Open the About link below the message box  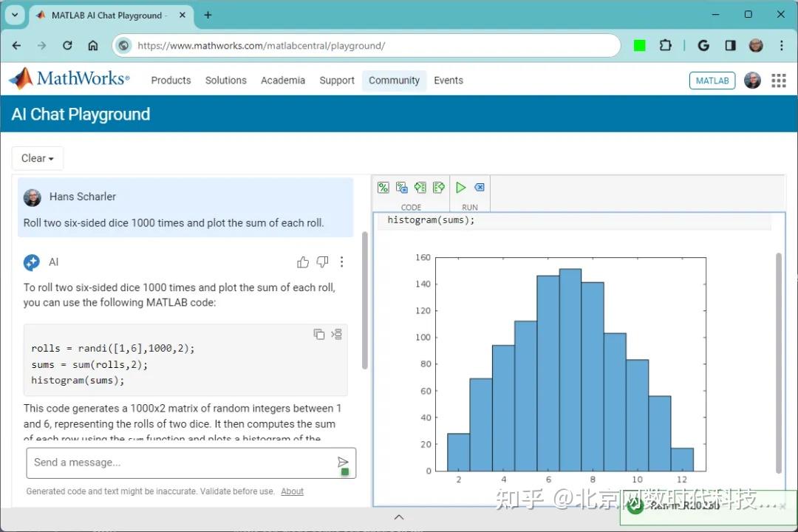click(292, 491)
